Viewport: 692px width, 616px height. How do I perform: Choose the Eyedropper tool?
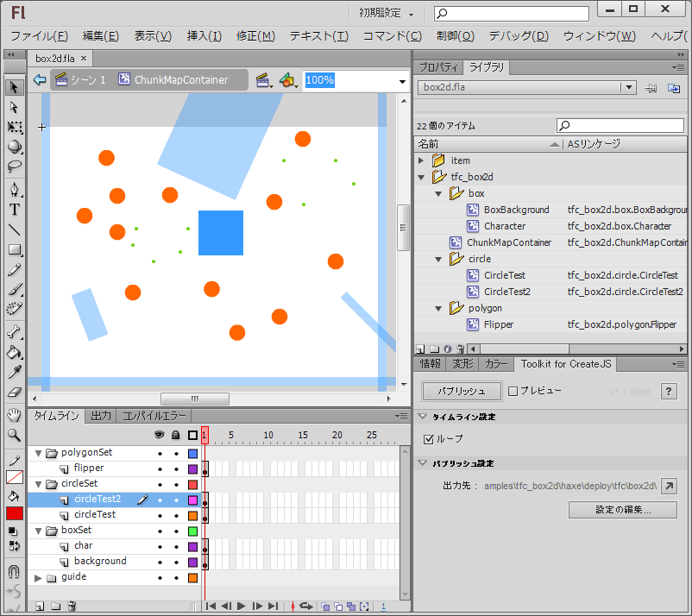[x=14, y=372]
